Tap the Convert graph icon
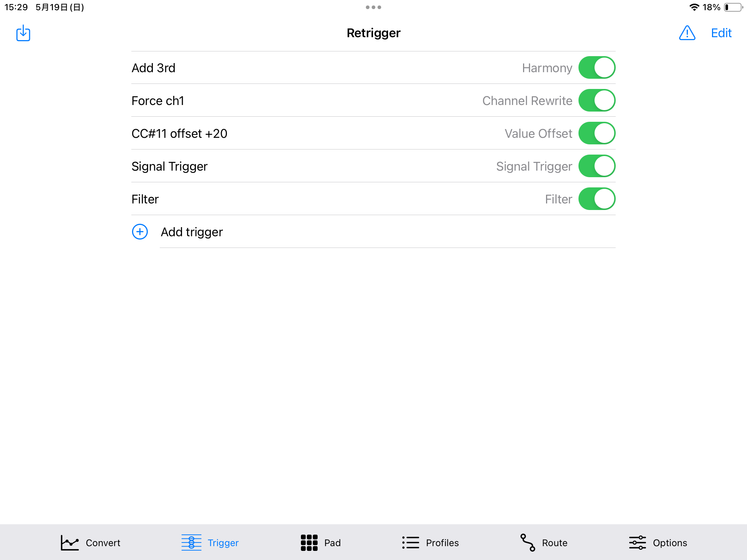The height and width of the screenshot is (560, 747). [69, 542]
